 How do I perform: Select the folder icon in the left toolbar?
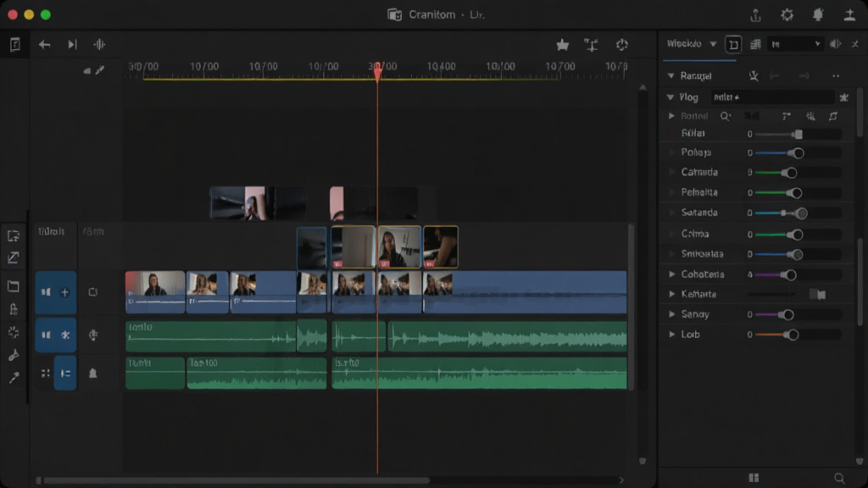tap(14, 286)
